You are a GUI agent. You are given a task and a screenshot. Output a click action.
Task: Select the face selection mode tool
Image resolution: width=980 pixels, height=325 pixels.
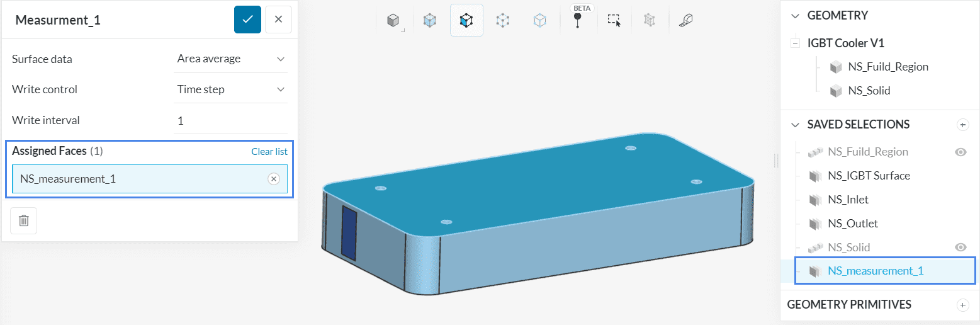coord(466,21)
